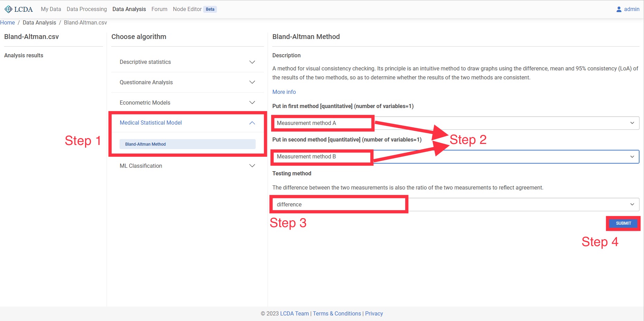The height and width of the screenshot is (321, 644).
Task: Go to My Data in navbar
Action: tap(51, 9)
